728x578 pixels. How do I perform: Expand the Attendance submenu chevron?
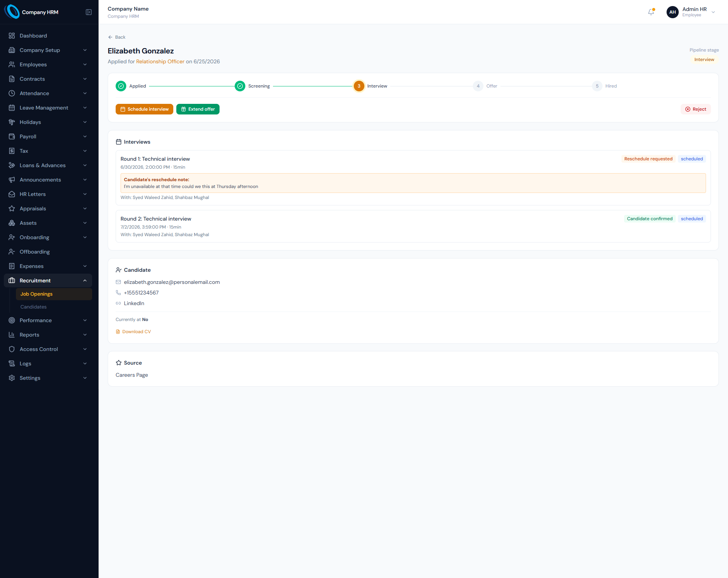(x=85, y=93)
